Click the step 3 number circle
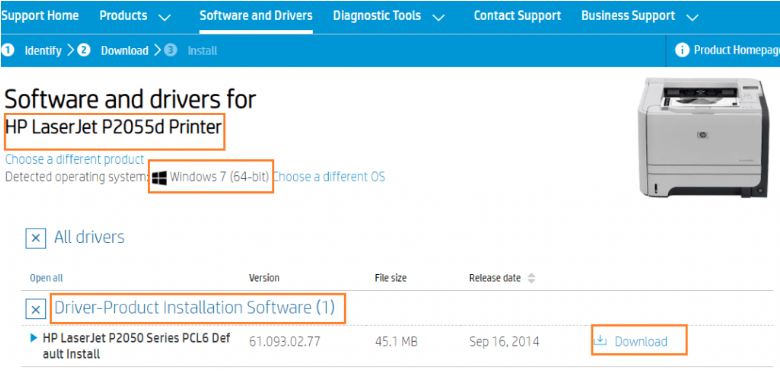Image resolution: width=780 pixels, height=377 pixels. click(x=171, y=50)
